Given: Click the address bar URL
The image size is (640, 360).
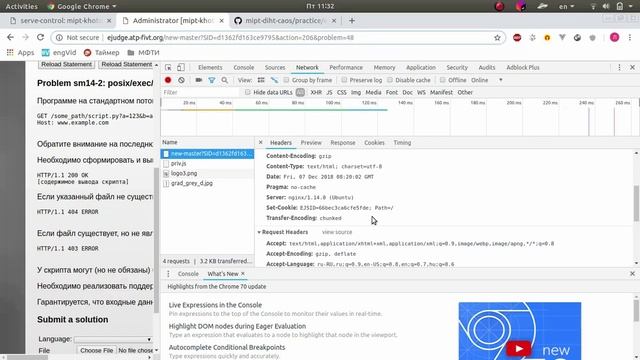Looking at the screenshot, I should [230, 38].
